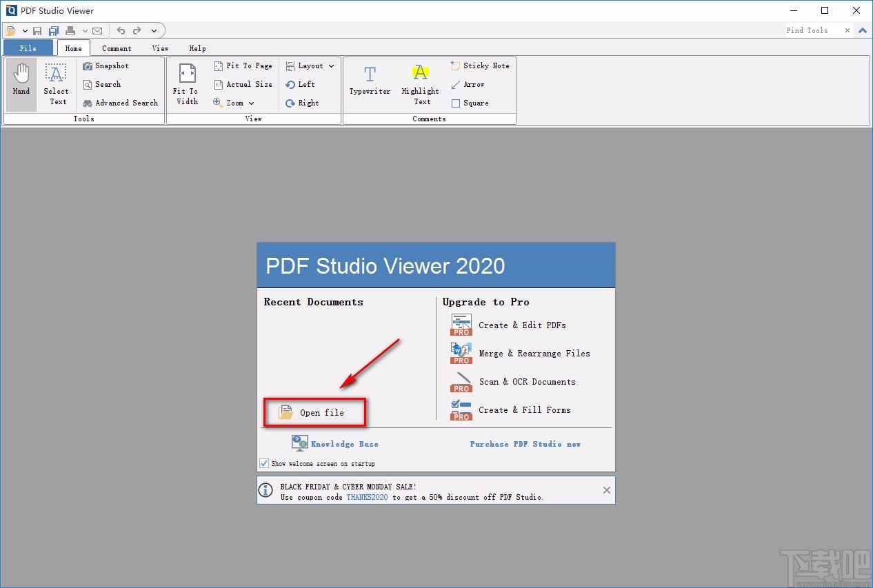Open the Purchase PDF Studio now link

525,444
